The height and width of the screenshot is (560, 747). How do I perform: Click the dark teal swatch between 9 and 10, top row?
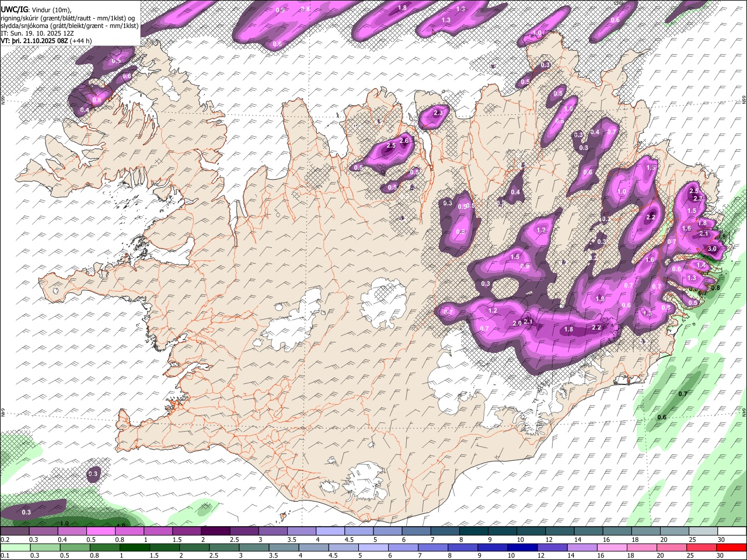click(x=502, y=531)
